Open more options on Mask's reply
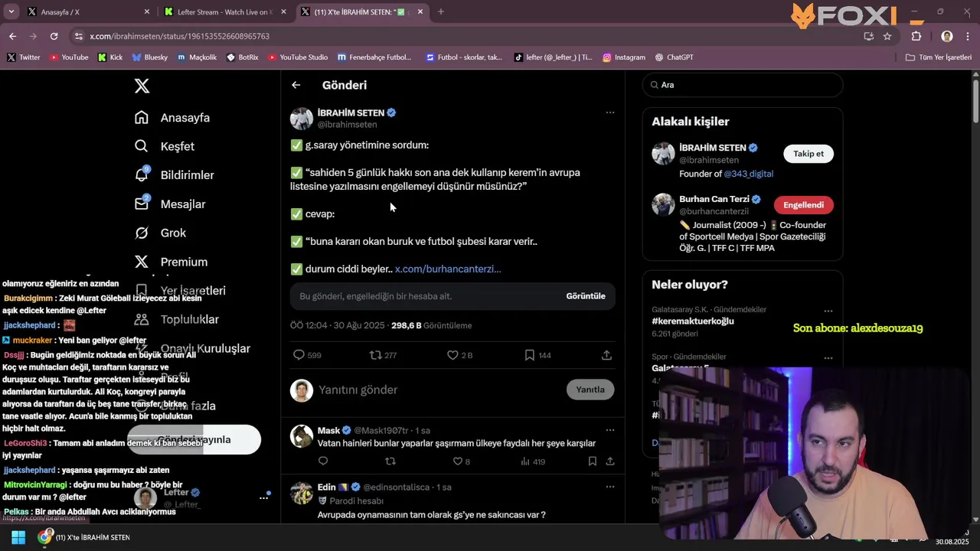This screenshot has width=980, height=551. tap(610, 430)
